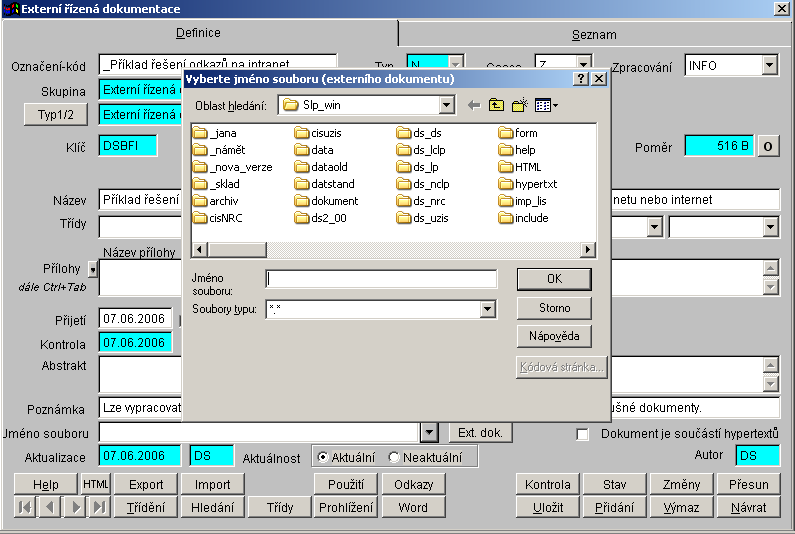Click the dialog's question mark help icon
795x534 pixels.
(x=581, y=78)
